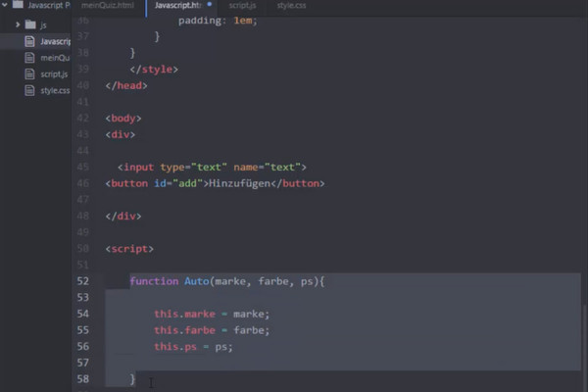Click the input tag on line 45
This screenshot has height=392, width=588.
click(x=212, y=167)
